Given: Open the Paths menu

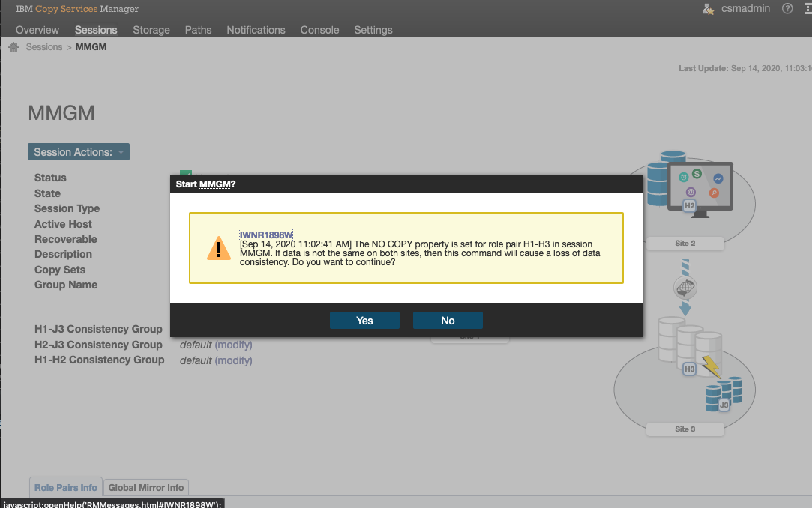Looking at the screenshot, I should coord(199,30).
